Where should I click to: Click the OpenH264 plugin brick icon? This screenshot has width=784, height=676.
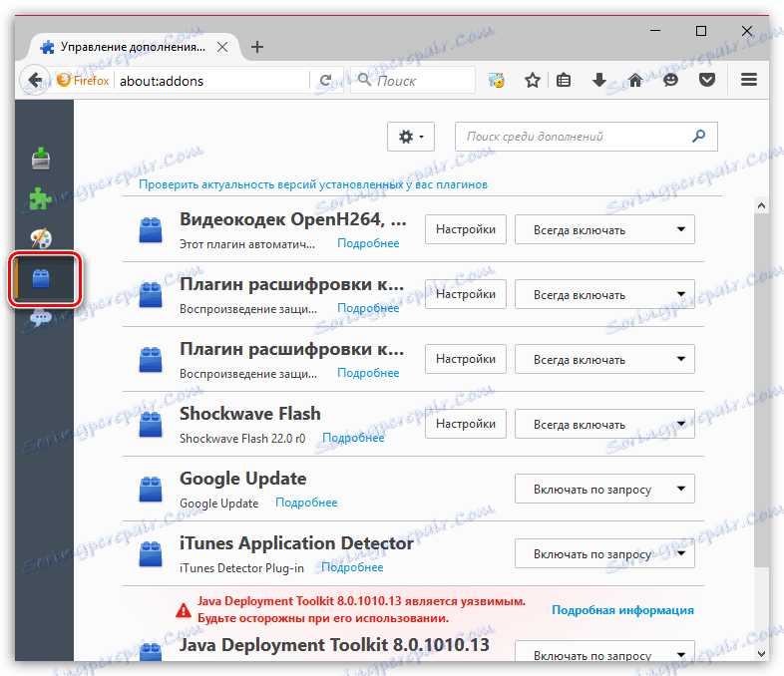tap(151, 230)
